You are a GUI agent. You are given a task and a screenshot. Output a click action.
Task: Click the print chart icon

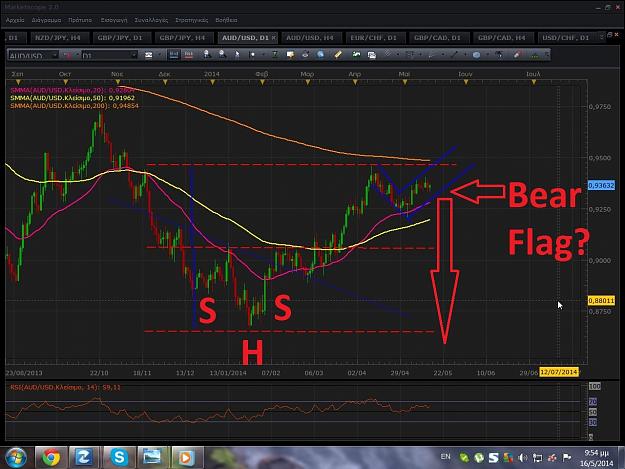pyautogui.click(x=305, y=55)
